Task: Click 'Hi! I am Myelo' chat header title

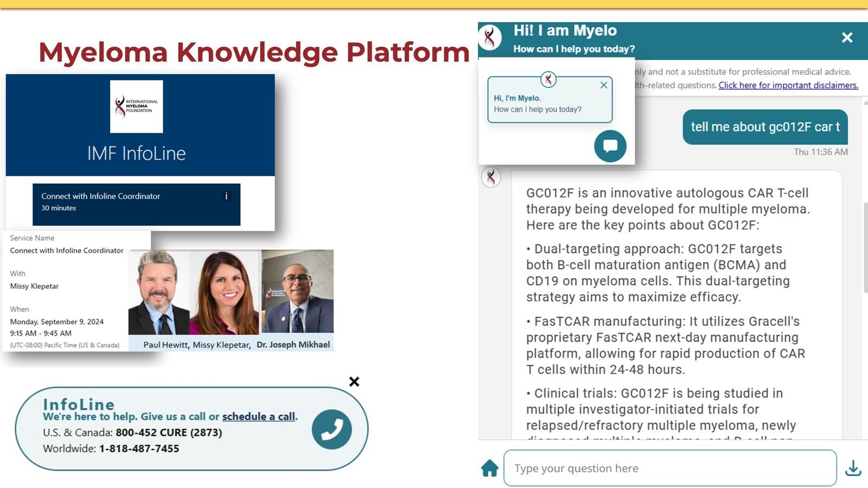Action: coord(565,30)
